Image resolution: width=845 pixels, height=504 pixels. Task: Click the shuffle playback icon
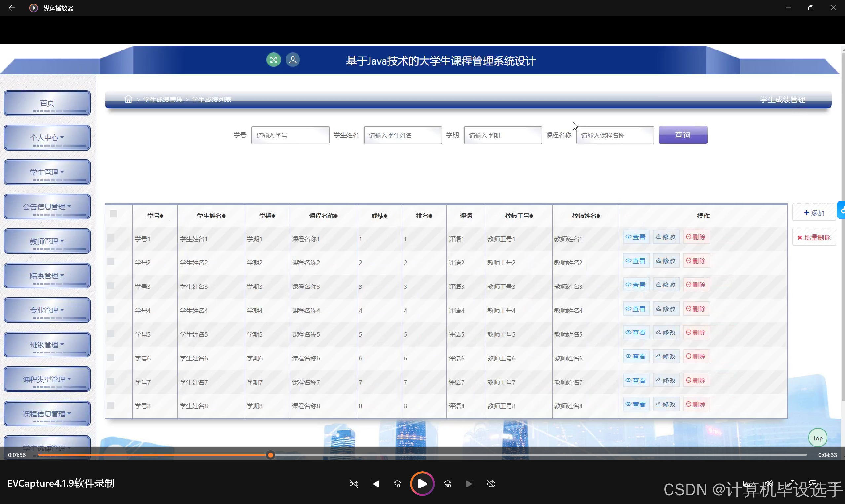353,484
